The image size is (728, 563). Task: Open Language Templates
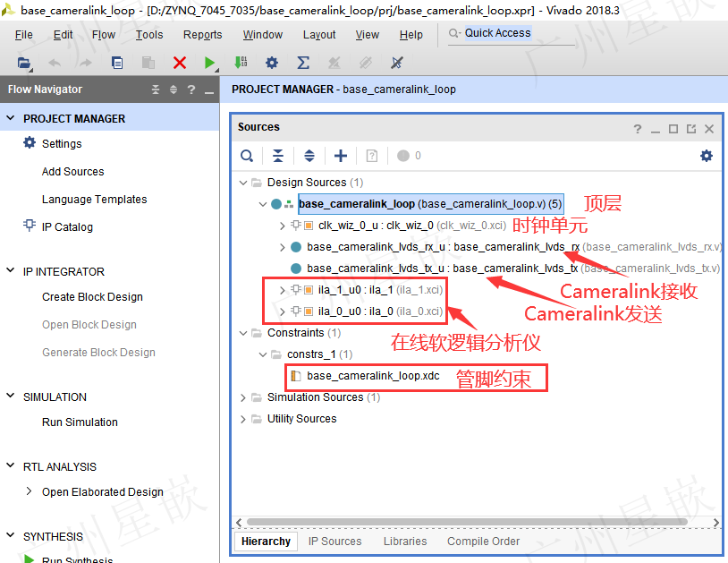pos(94,200)
